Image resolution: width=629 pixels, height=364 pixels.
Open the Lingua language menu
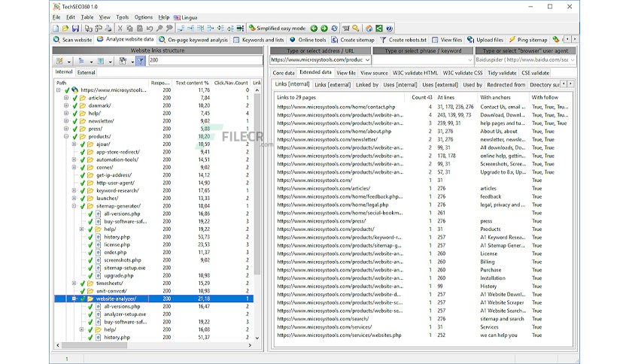pos(185,17)
